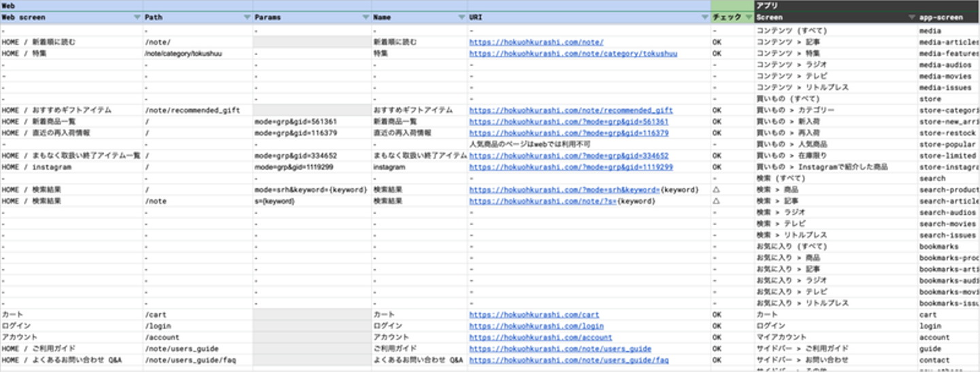Open the Path column filter dropdown
The image size is (980, 372).
click(246, 18)
